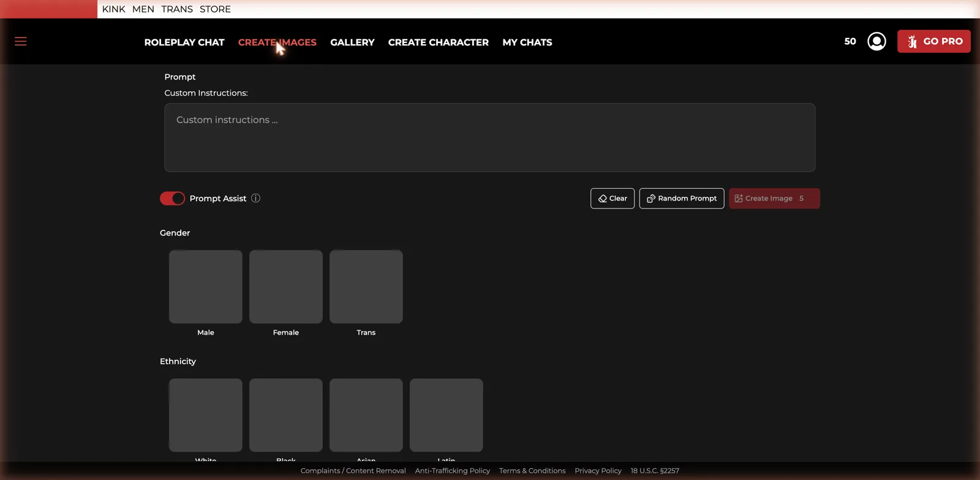980x480 pixels.
Task: Generate a Random Prompt
Action: pos(682,198)
